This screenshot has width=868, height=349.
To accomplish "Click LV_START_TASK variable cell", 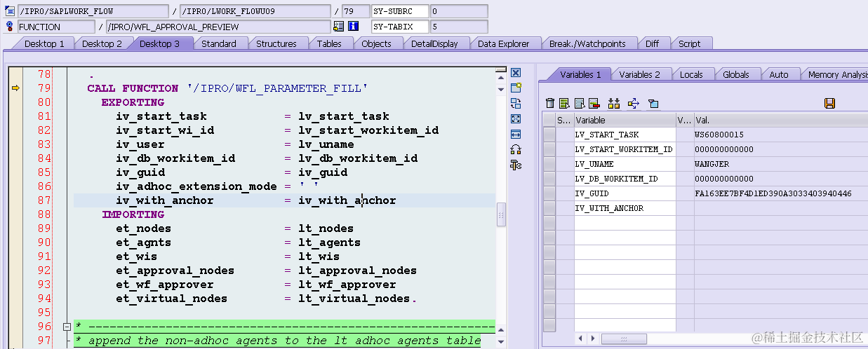I will pyautogui.click(x=625, y=134).
